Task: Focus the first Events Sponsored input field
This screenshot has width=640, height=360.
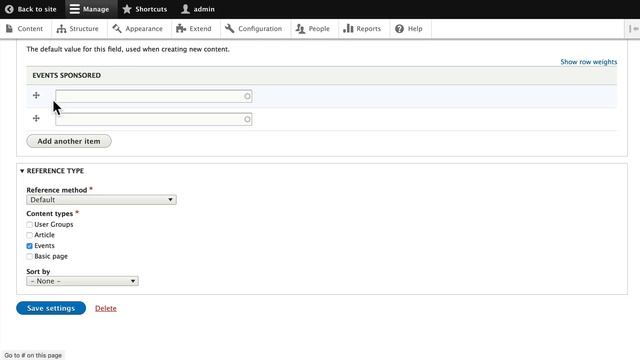Action: pos(153,96)
